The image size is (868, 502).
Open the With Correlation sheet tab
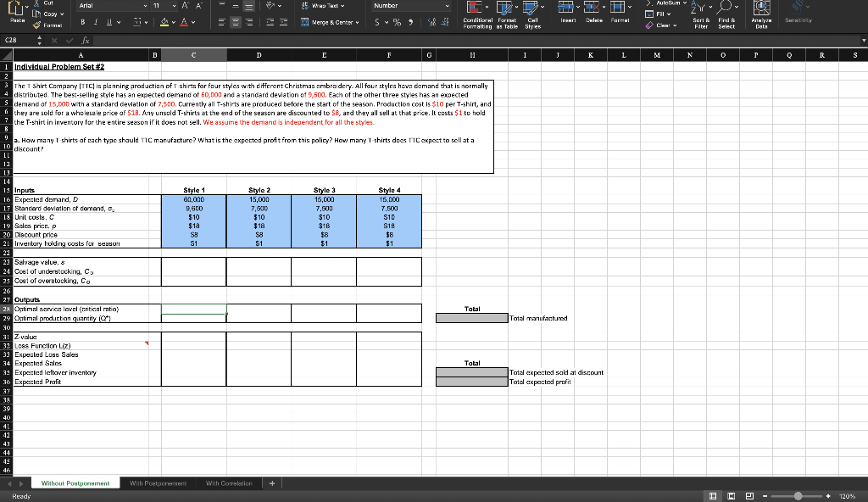pos(229,482)
